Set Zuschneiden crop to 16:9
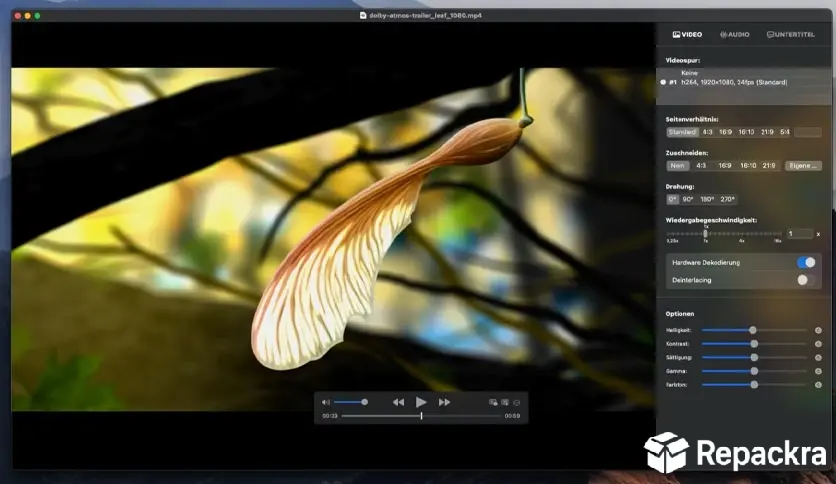This screenshot has width=836, height=484. coord(725,166)
